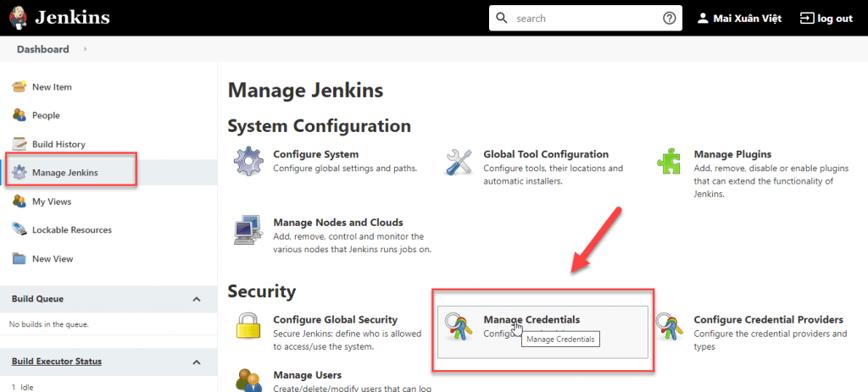
Task: Open Configure System settings
Action: point(315,154)
